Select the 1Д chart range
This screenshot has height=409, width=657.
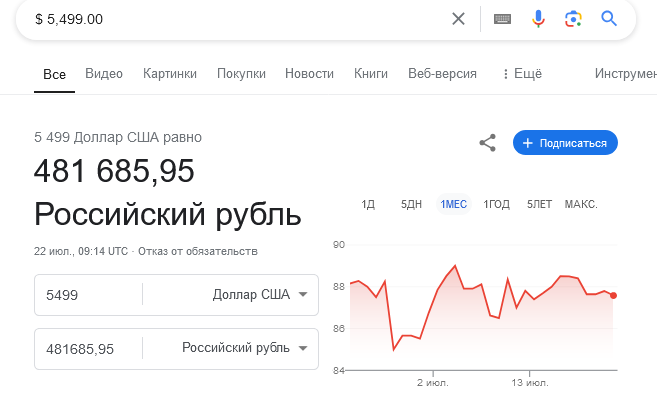368,204
